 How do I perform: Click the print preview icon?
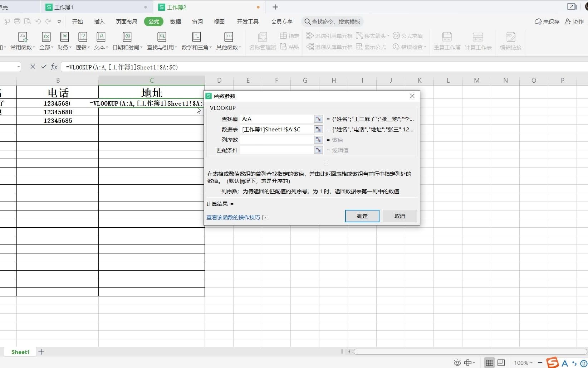click(x=28, y=21)
